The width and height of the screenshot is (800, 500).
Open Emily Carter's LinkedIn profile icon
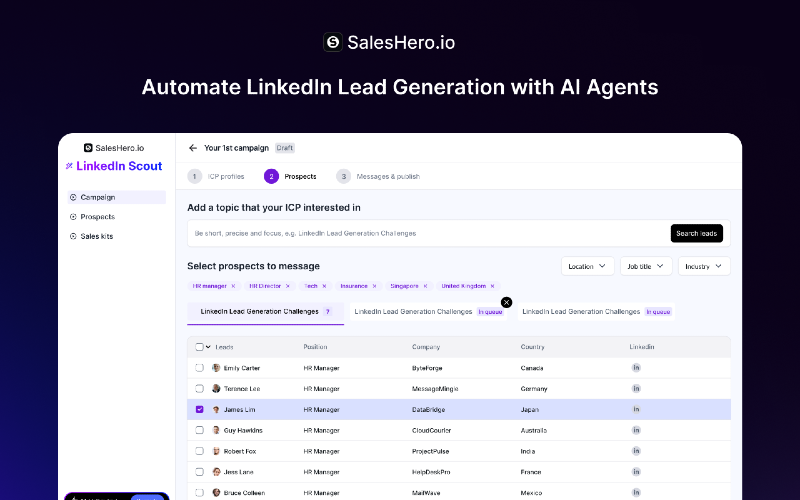636,368
